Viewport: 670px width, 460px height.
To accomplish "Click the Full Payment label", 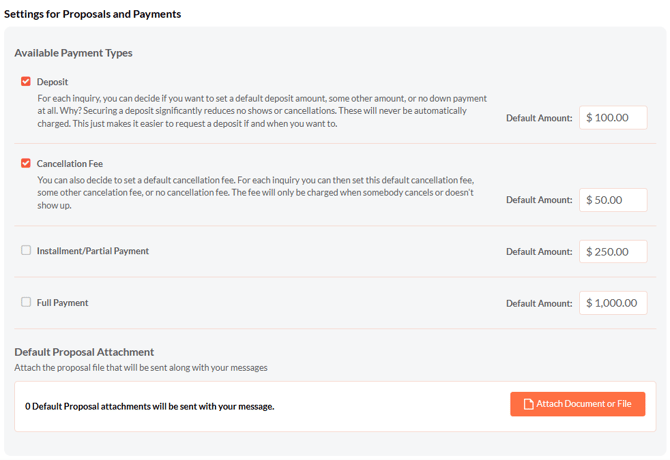I will click(63, 303).
